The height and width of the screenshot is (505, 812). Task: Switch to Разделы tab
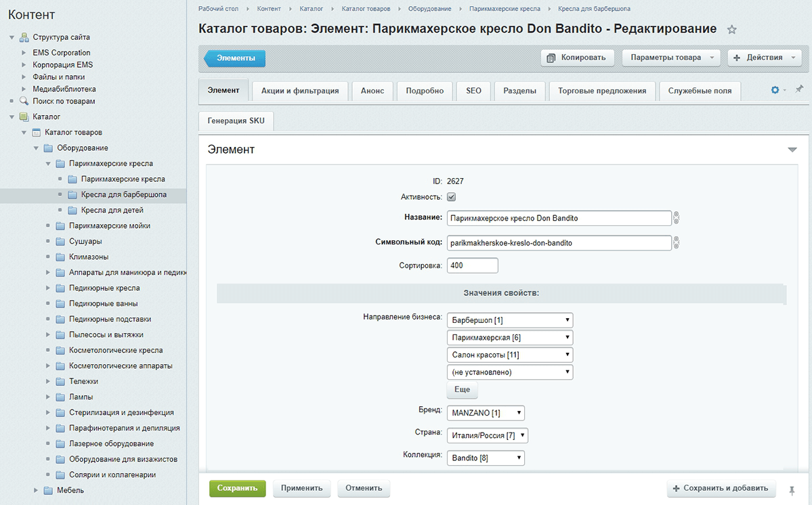pos(519,91)
